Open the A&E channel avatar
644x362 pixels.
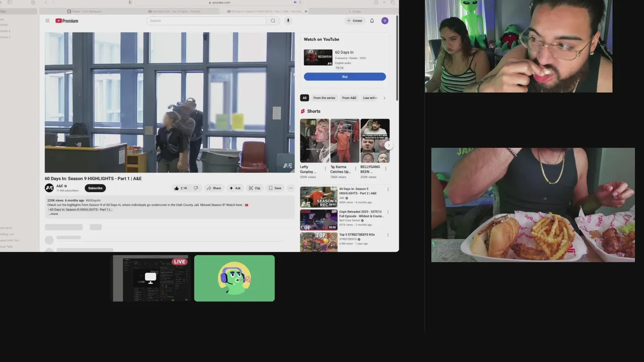[49, 188]
